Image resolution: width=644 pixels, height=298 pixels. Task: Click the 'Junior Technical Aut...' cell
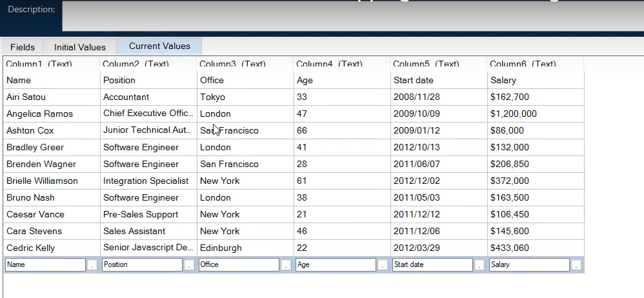[148, 130]
